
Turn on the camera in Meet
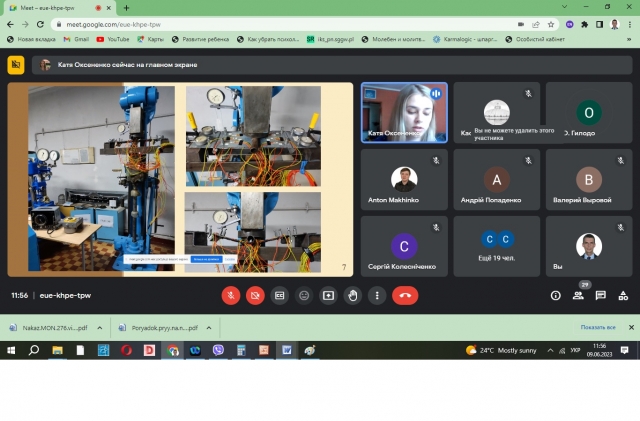(x=255, y=295)
